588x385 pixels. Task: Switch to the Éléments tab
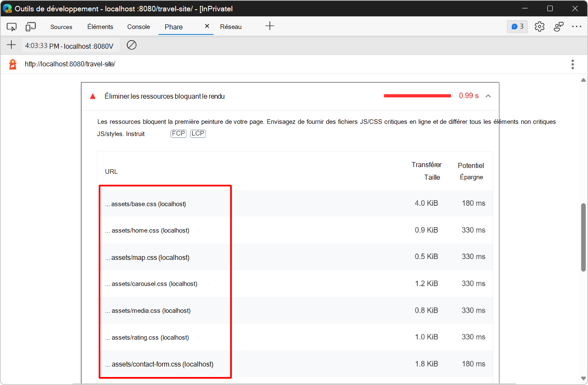100,27
